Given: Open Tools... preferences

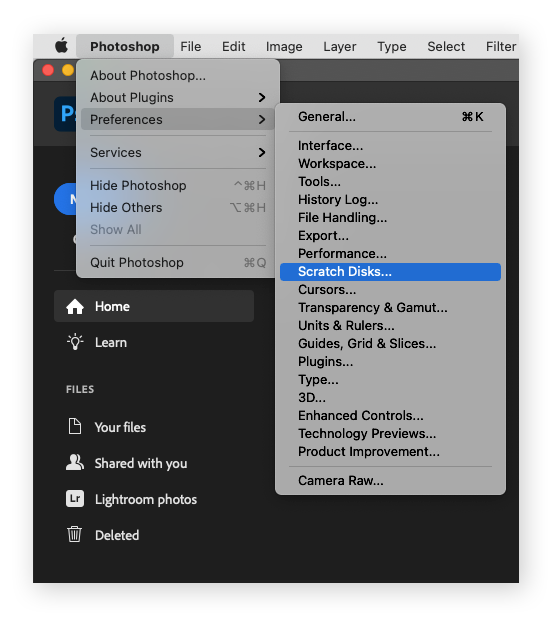Looking at the screenshot, I should pyautogui.click(x=390, y=182).
